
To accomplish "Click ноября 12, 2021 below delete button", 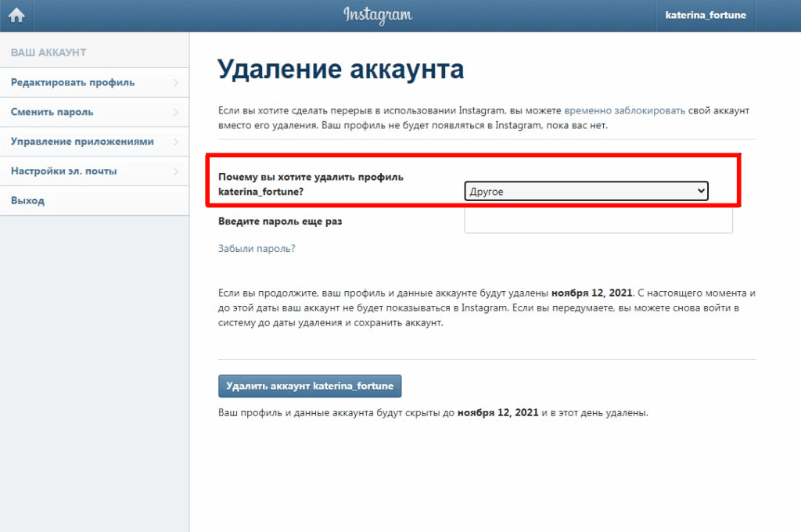I will 497,413.
